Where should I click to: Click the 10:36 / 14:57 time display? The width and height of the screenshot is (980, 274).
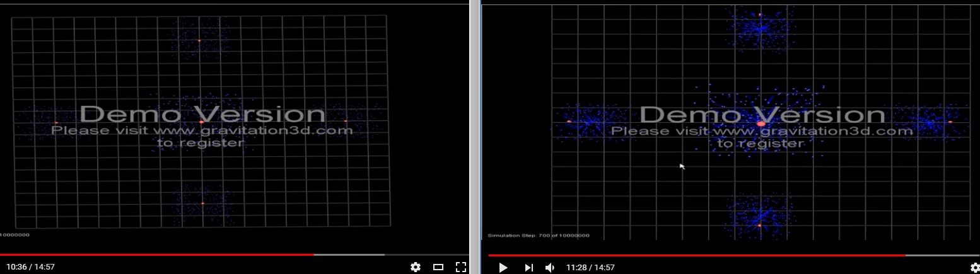click(28, 267)
